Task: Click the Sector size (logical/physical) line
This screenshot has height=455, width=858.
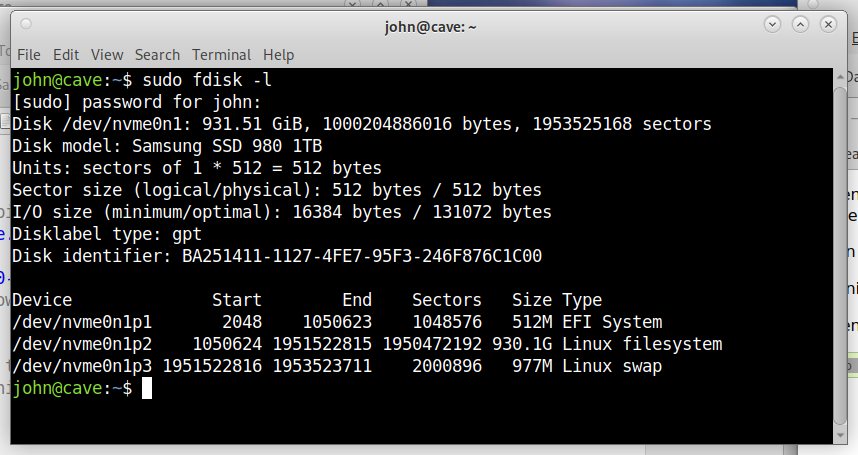Action: [277, 190]
